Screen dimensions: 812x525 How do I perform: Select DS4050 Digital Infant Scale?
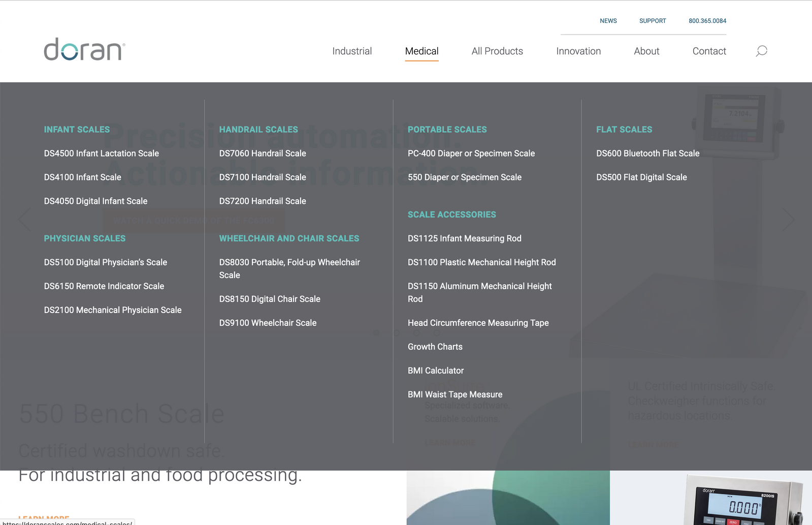(x=95, y=201)
